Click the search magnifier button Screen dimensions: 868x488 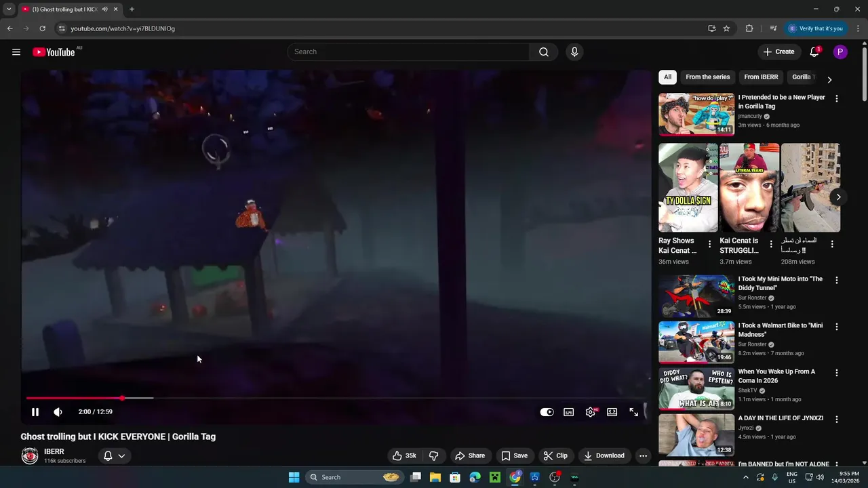click(544, 52)
